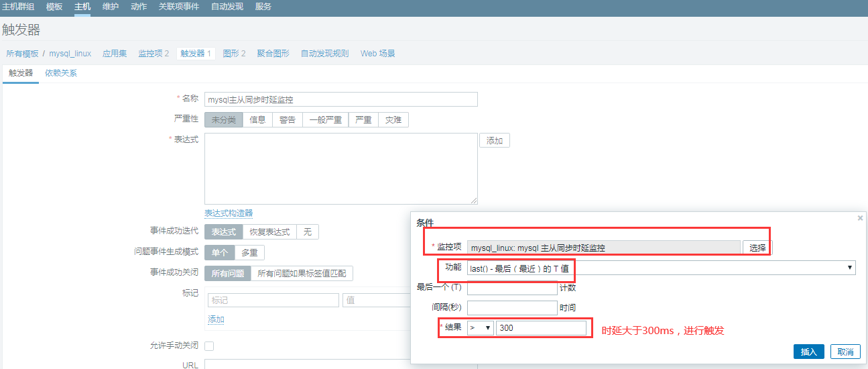Select 单个 problem event mode
The width and height of the screenshot is (868, 369).
click(220, 253)
